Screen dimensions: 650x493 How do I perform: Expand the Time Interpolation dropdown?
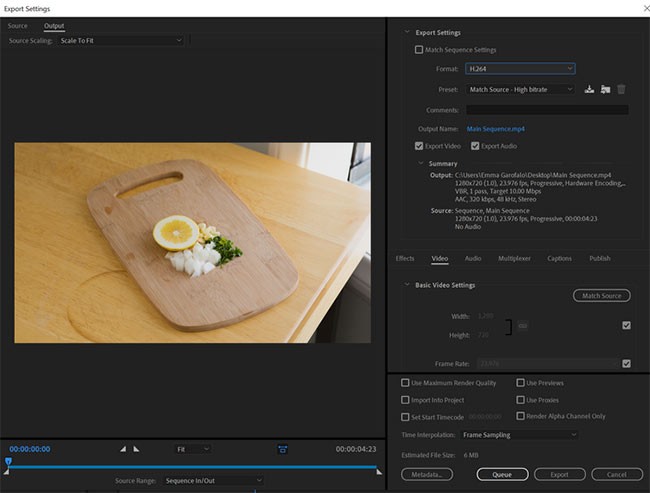(x=519, y=435)
